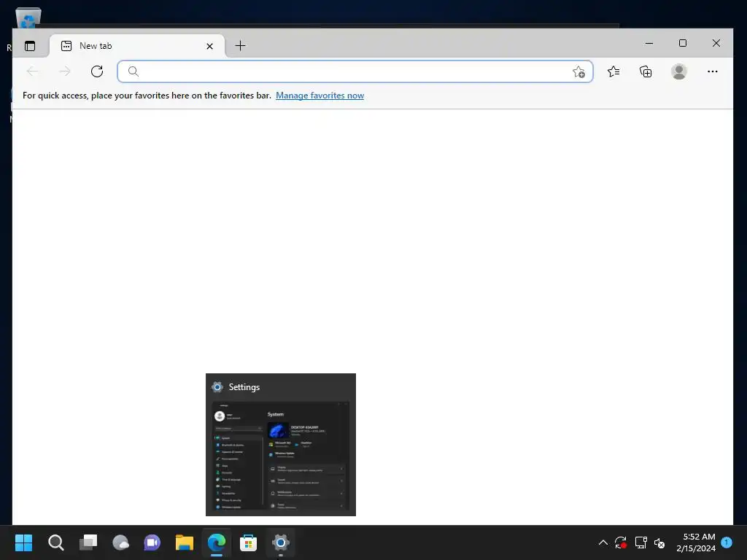Viewport: 747px width, 560px height.
Task: Add this page to favorites star icon
Action: click(x=578, y=72)
